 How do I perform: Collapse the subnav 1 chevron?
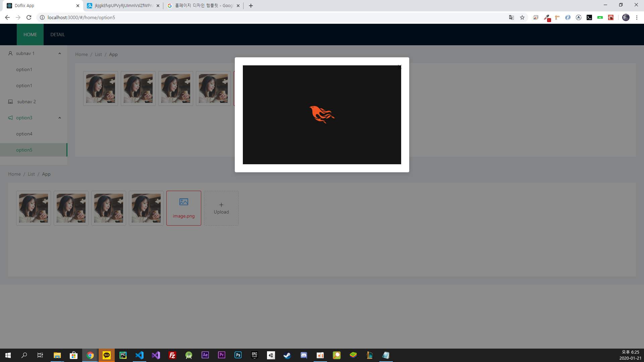coord(60,54)
